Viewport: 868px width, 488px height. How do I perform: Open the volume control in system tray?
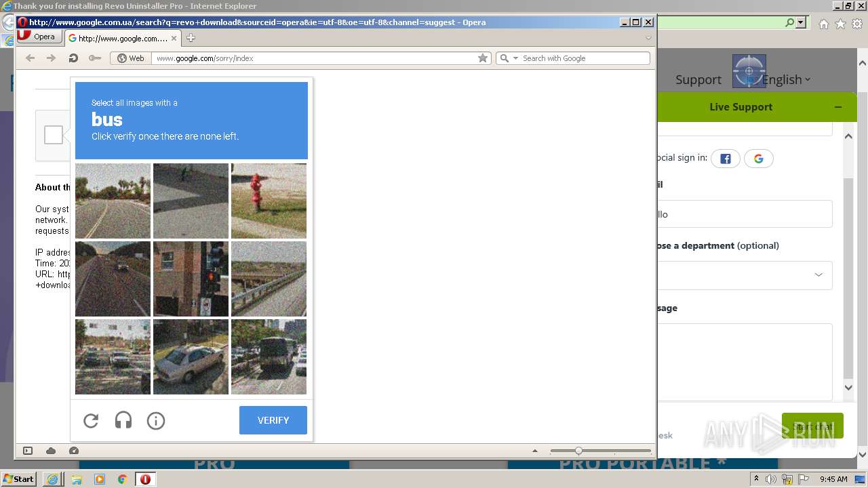point(771,479)
